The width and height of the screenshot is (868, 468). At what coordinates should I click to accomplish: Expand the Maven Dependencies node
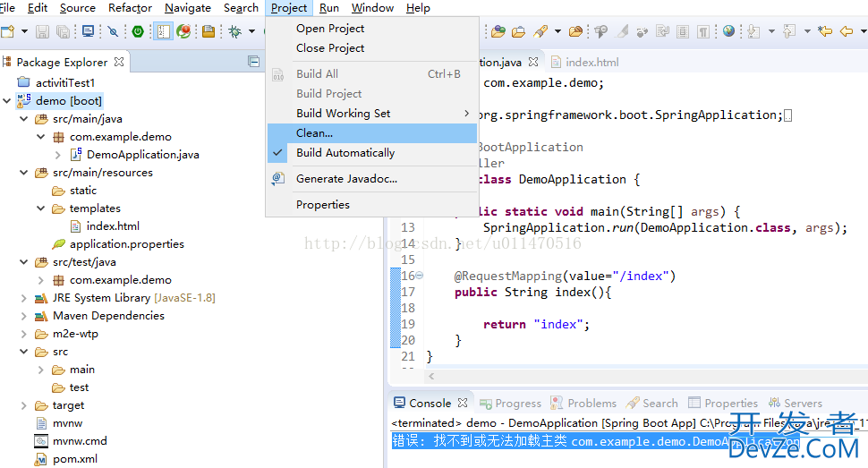pyautogui.click(x=24, y=316)
